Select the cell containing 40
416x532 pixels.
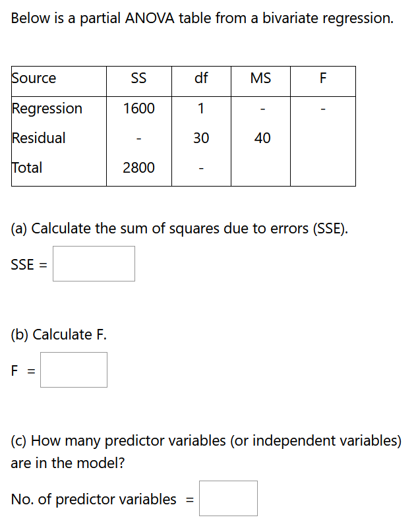coord(260,138)
